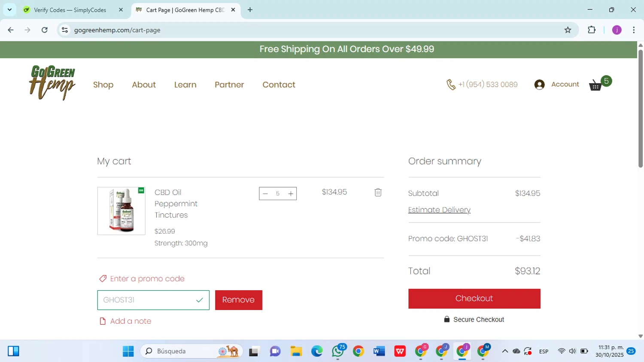Click the quantity field showing 5
Viewport: 644px width, 362px height.
(278, 194)
